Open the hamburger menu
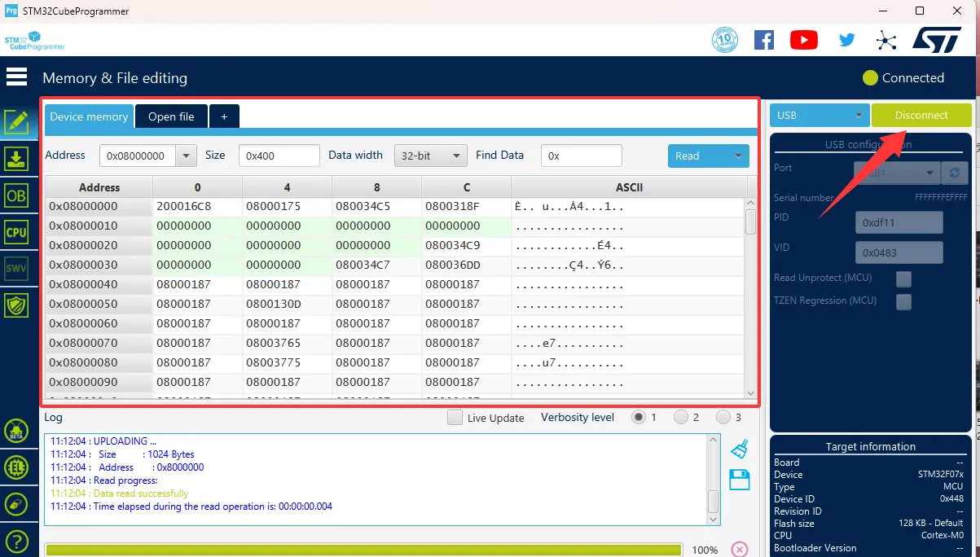 pos(16,77)
